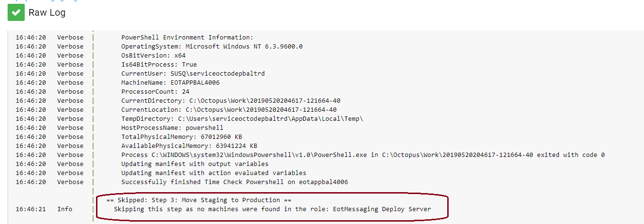The height and width of the screenshot is (224, 644).
Task: Click the Verbose label on the MachineName row
Action: pyautogui.click(x=70, y=83)
